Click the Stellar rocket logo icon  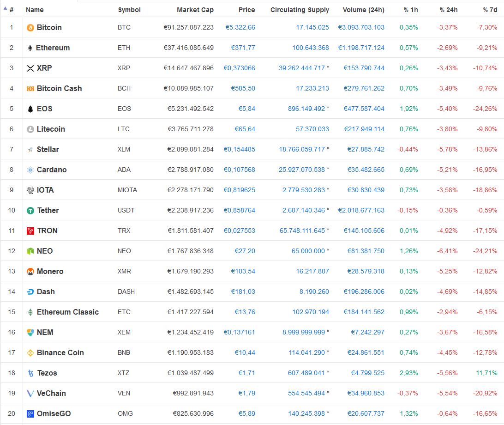[x=30, y=150]
